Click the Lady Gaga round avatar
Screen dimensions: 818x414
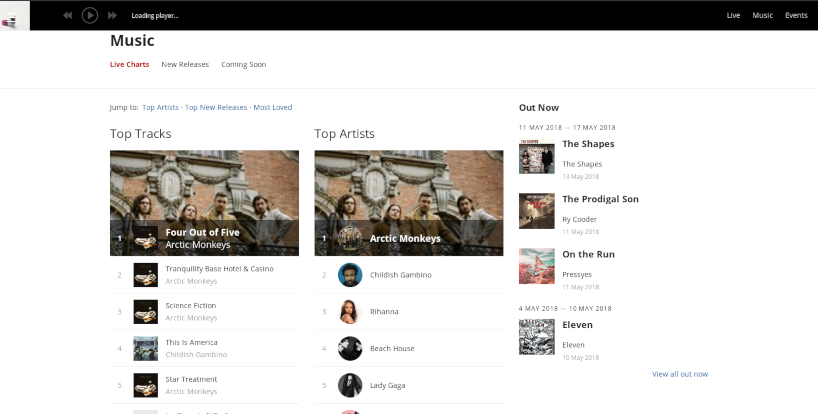[350, 385]
